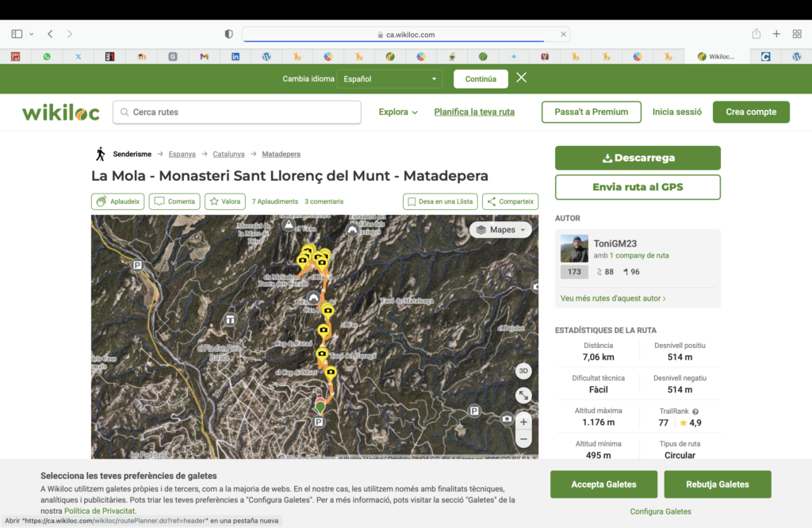Click the Senderisme hiker icon

pyautogui.click(x=101, y=154)
